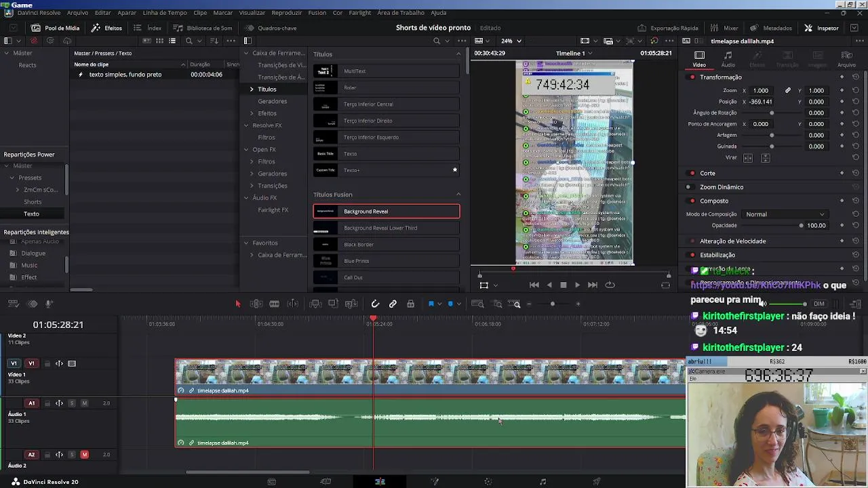Select the Trim edit mode tool

(256, 304)
